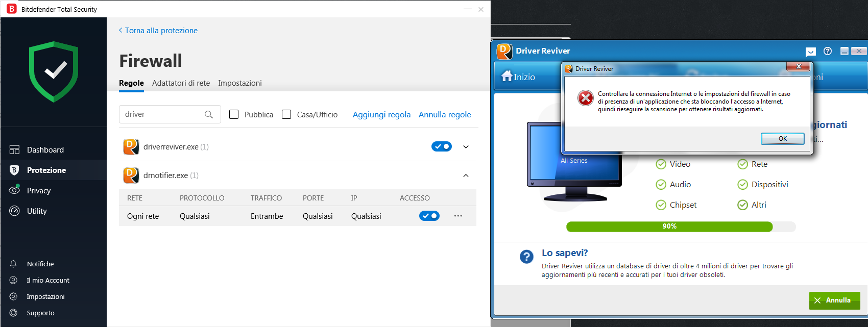Open Il mio Account
868x327 pixels.
pos(48,280)
